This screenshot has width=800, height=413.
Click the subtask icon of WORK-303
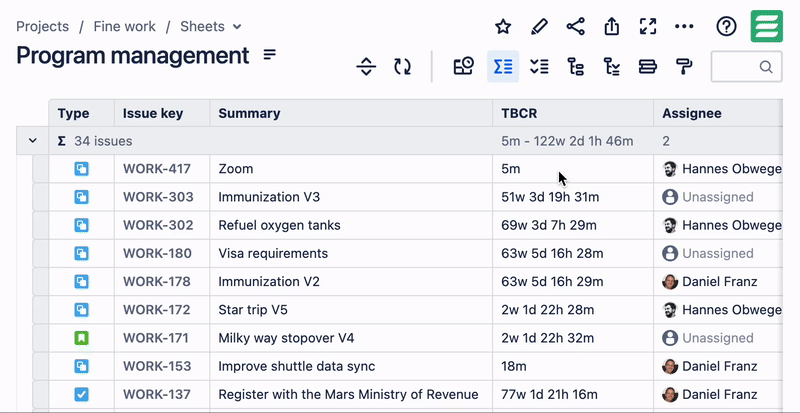(82, 197)
